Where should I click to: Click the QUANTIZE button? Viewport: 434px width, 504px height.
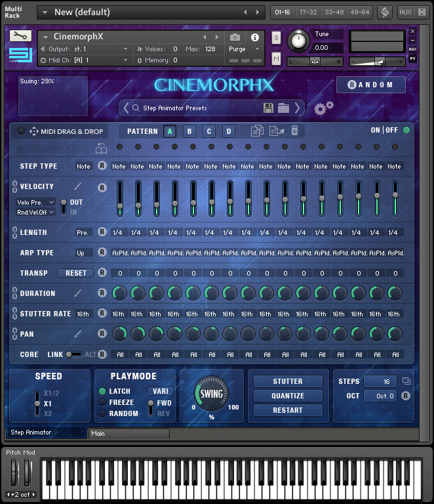click(x=288, y=396)
